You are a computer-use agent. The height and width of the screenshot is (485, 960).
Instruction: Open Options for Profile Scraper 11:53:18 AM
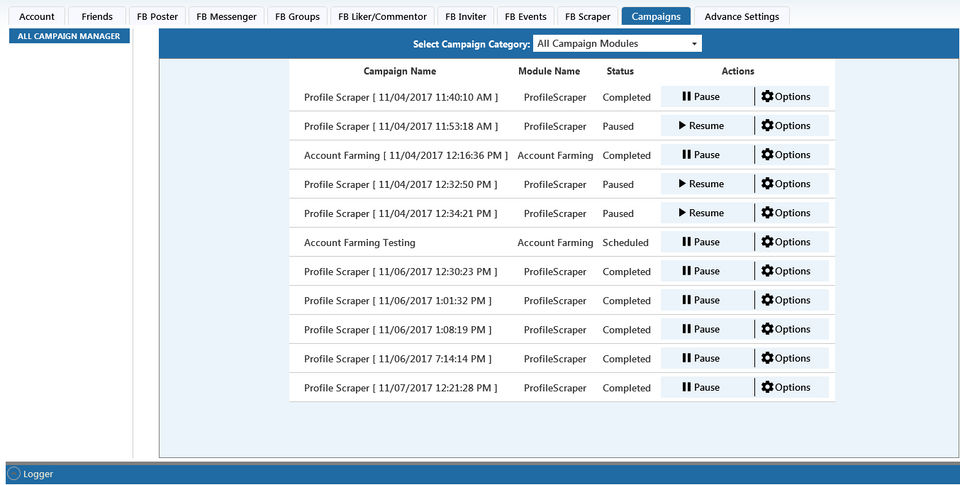click(x=792, y=126)
